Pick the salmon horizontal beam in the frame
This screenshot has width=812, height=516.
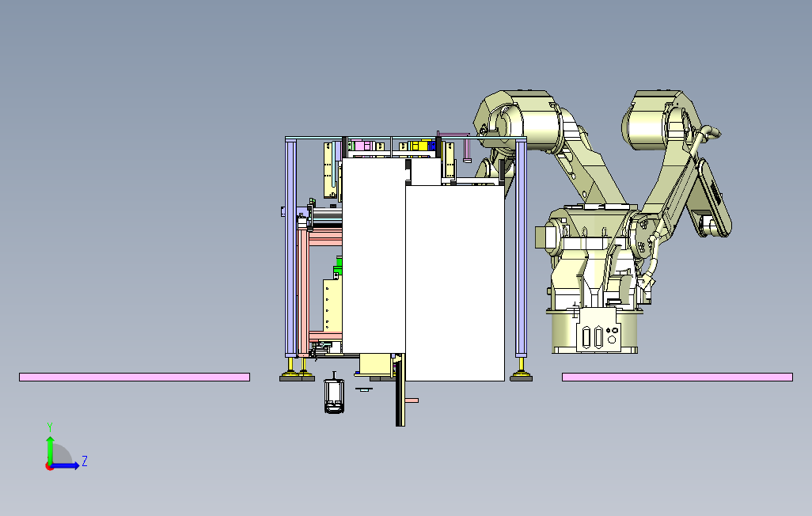pos(325,239)
